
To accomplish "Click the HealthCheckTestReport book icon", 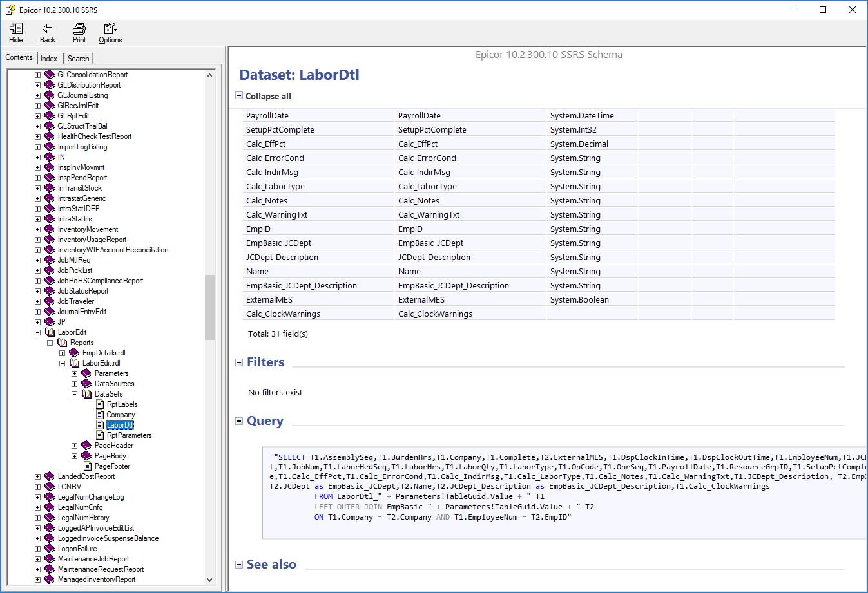I will coord(50,136).
